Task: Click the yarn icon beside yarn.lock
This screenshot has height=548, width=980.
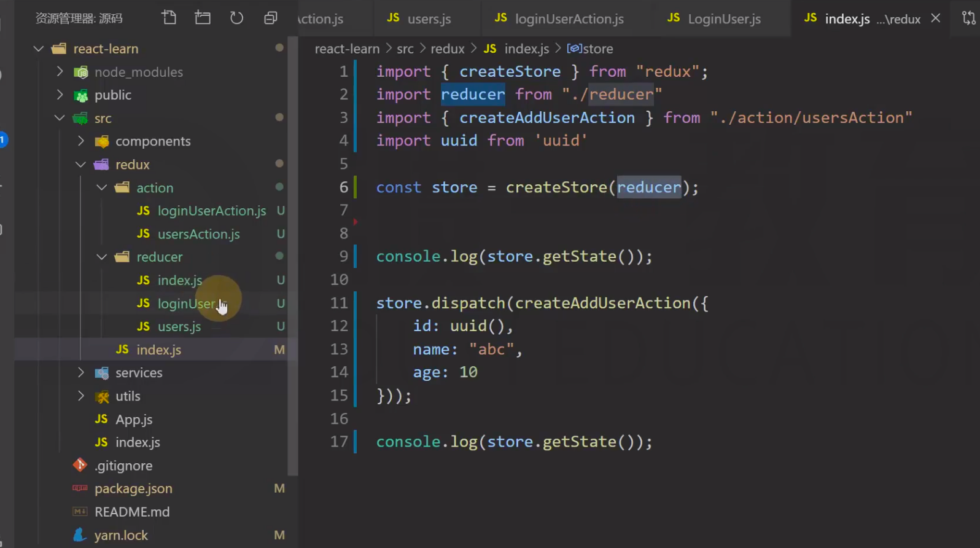Action: tap(80, 534)
